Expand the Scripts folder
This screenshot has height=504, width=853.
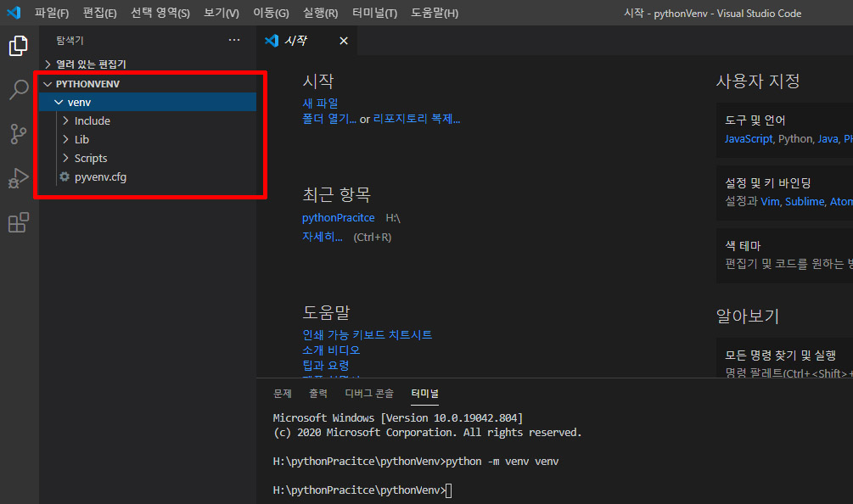[x=148, y=158]
